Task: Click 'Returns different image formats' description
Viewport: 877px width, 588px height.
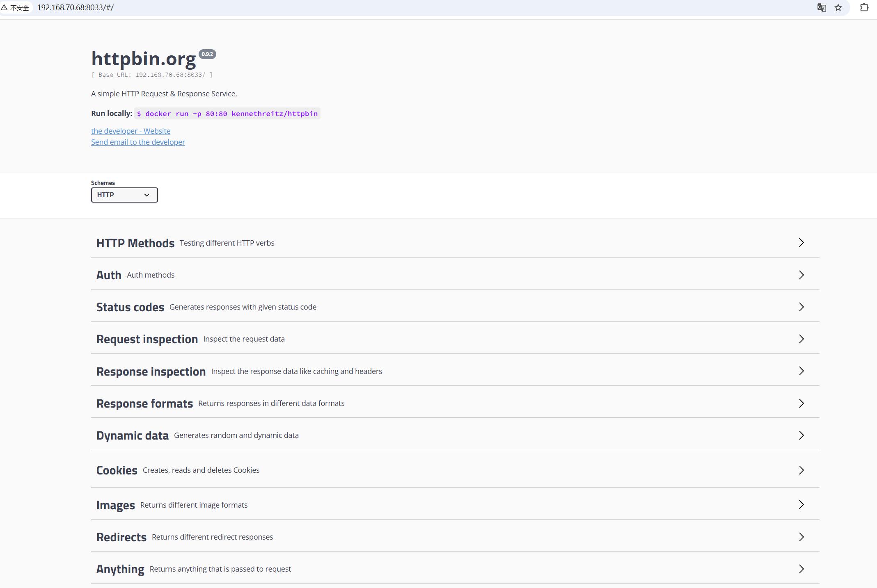Action: [194, 505]
